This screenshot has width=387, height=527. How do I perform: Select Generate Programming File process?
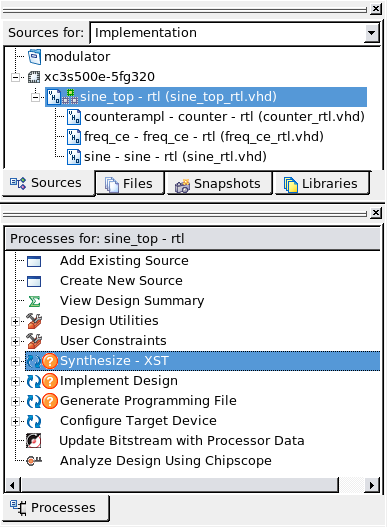click(x=148, y=401)
